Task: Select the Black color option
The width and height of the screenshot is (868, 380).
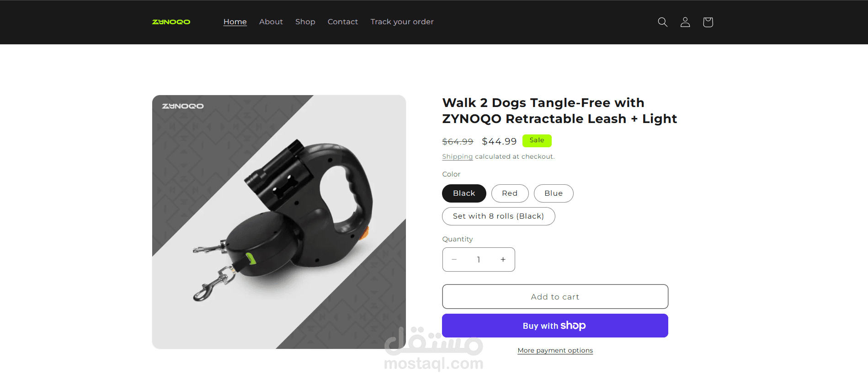Action: click(464, 193)
